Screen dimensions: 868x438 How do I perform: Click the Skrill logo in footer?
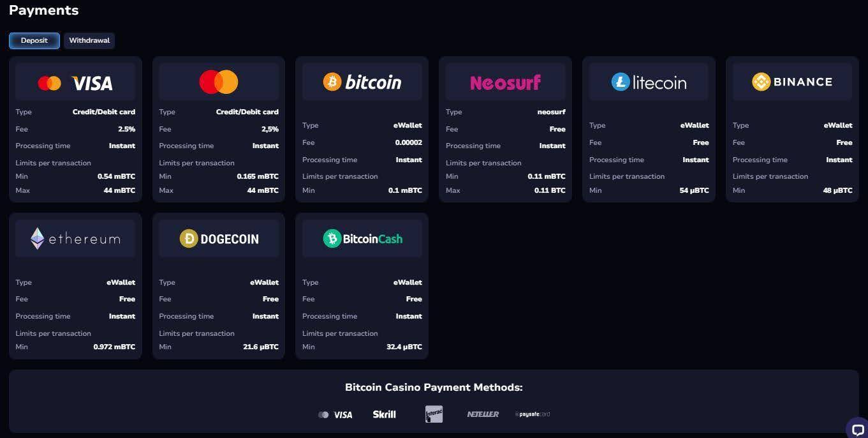point(384,414)
